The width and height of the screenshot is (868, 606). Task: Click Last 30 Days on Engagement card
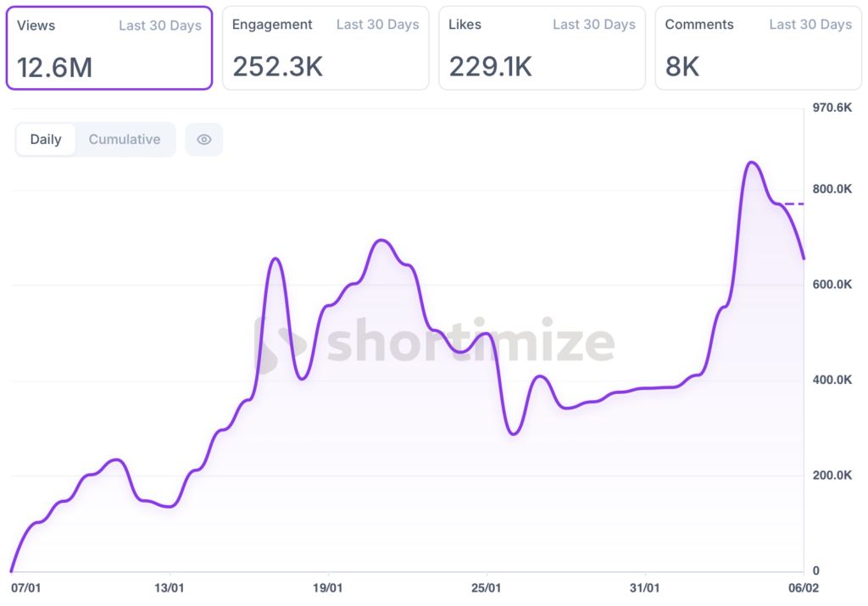(377, 25)
